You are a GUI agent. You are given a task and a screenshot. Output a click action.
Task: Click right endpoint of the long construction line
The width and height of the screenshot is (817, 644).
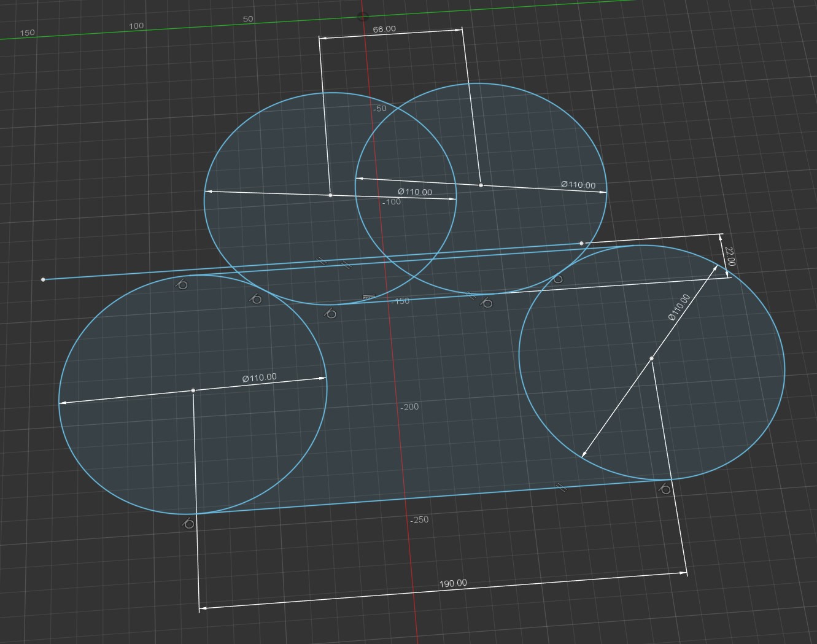(581, 244)
